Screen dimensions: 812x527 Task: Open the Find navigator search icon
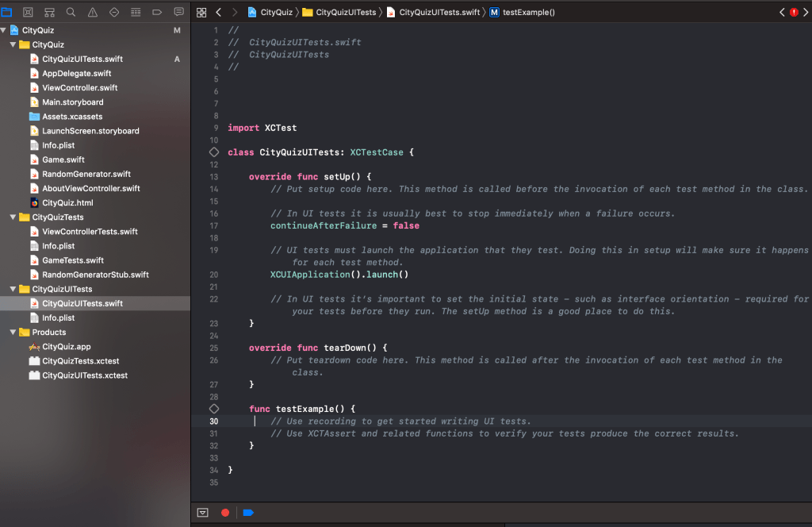71,13
